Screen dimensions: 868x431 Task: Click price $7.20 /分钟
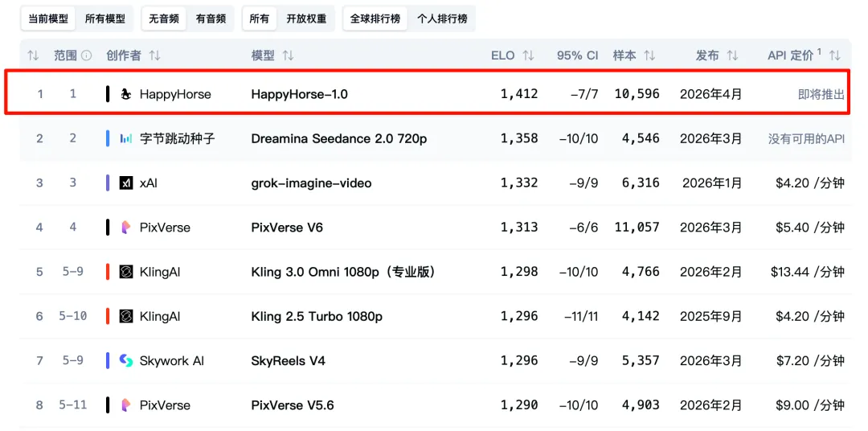click(x=810, y=361)
